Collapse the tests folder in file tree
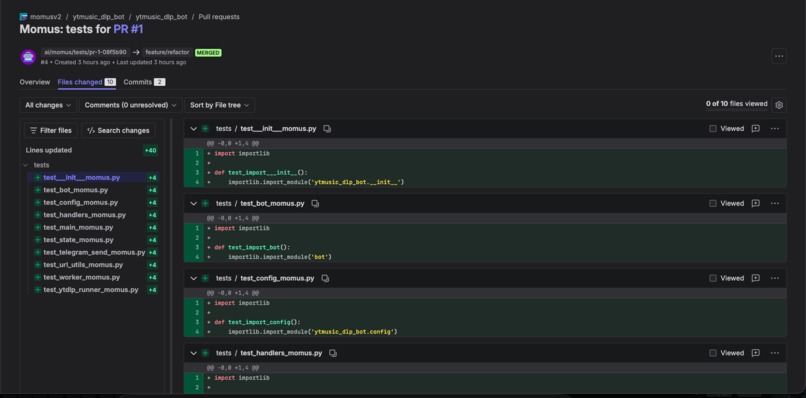The image size is (806, 398). (26, 165)
